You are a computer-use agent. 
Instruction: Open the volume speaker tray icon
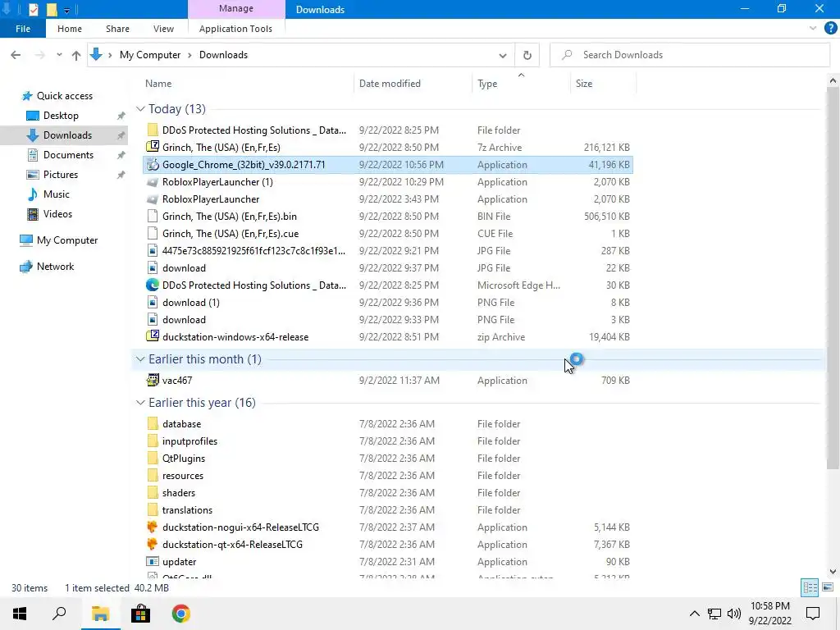734,614
